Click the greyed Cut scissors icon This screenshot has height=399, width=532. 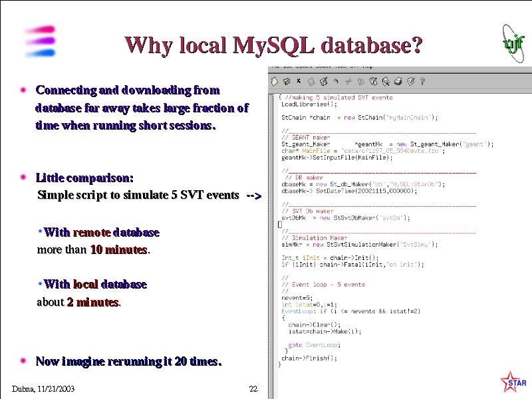tap(348, 81)
